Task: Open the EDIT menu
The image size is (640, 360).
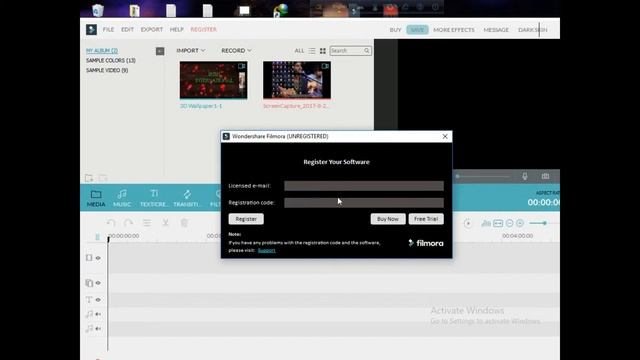Action: pos(127,29)
